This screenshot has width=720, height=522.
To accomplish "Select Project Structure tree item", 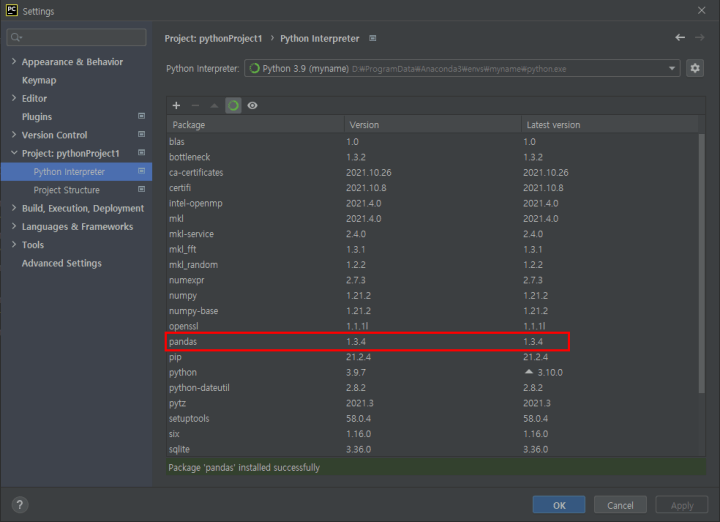I will tap(67, 190).
